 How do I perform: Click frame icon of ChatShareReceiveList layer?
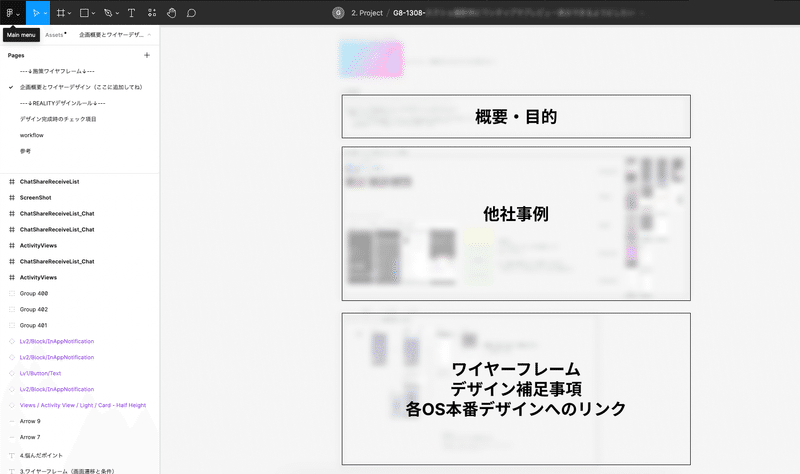tap(12, 182)
